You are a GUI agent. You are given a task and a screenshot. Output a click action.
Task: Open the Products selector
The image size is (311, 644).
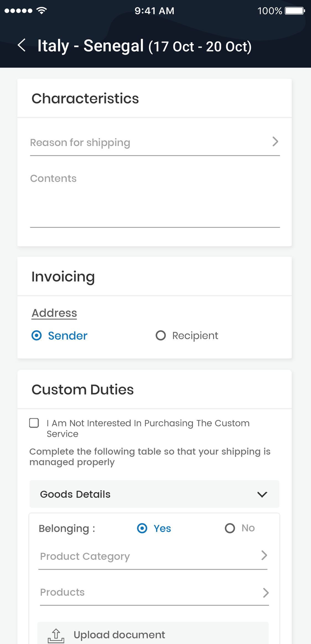point(144,593)
